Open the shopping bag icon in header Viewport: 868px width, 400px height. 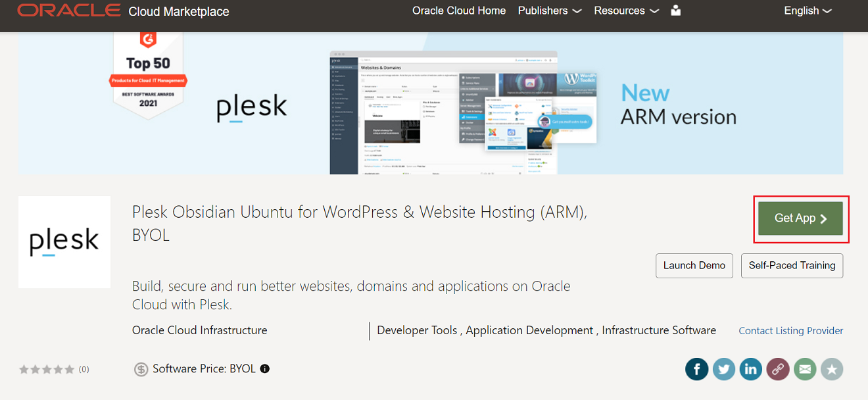point(675,11)
